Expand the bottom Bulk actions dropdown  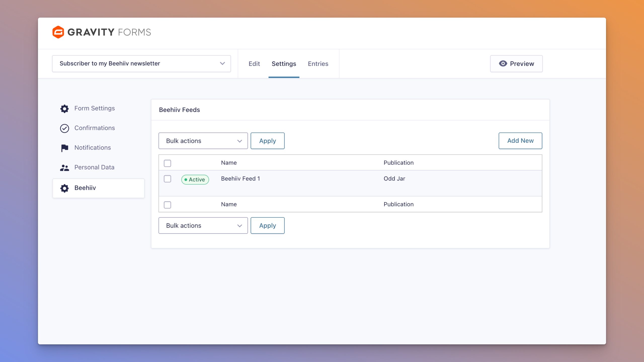point(203,225)
